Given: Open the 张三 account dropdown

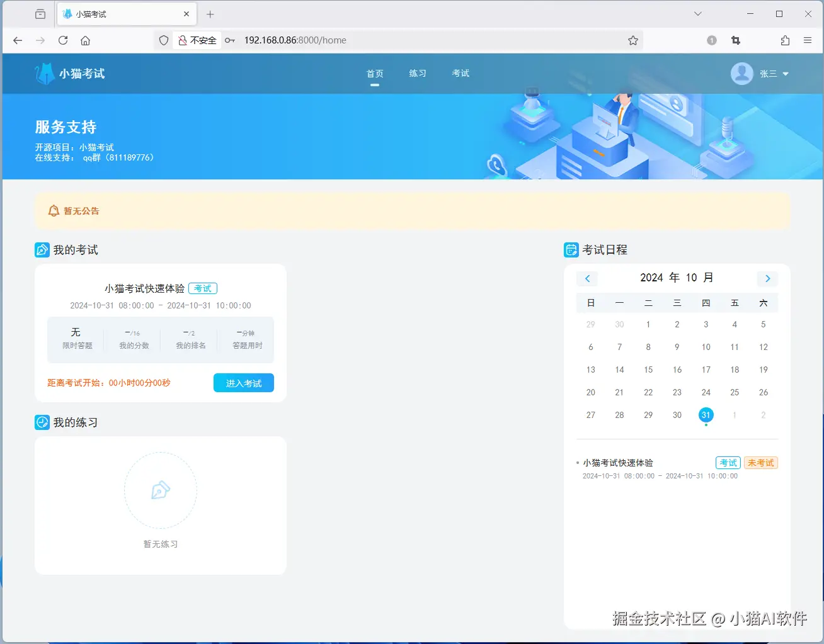Looking at the screenshot, I should point(770,73).
